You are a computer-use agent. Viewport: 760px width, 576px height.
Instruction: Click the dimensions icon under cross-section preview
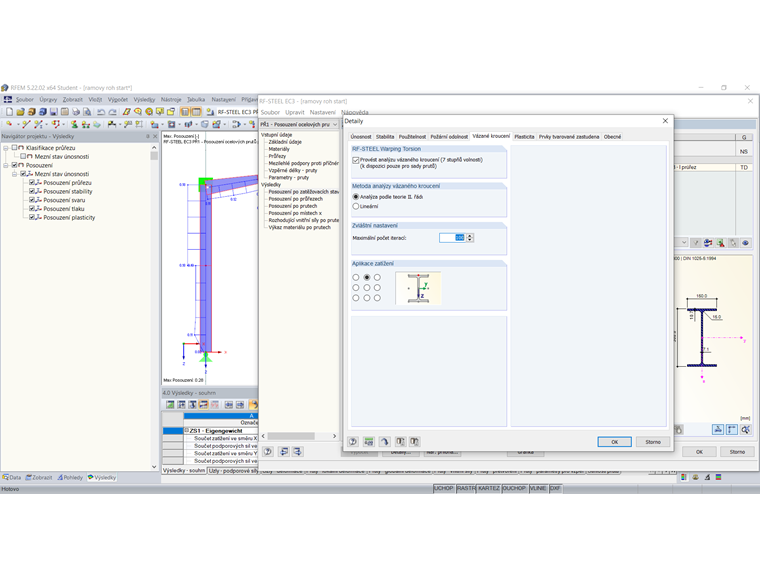point(732,430)
